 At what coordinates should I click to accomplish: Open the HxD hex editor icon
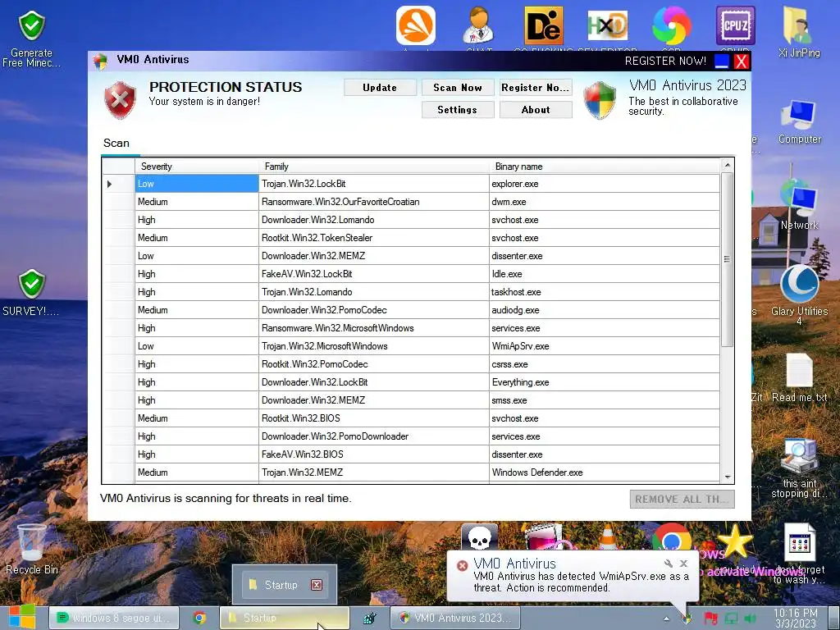(x=607, y=25)
